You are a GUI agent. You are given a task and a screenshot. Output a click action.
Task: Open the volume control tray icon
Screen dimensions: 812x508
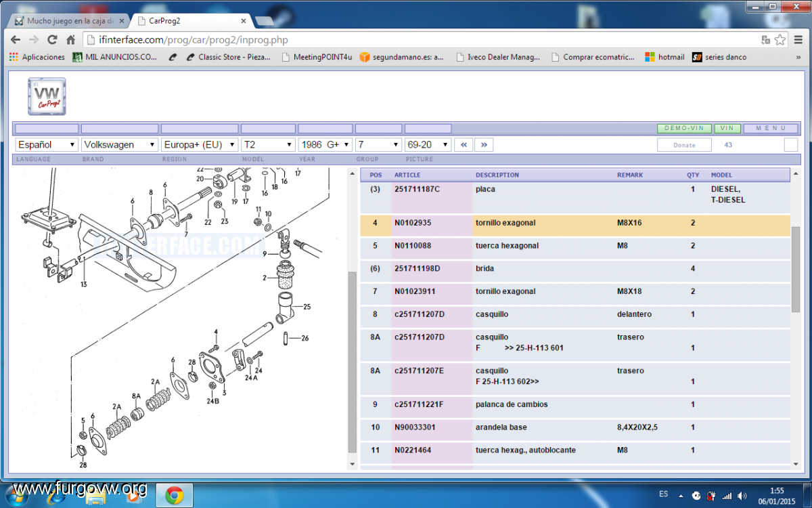point(742,495)
